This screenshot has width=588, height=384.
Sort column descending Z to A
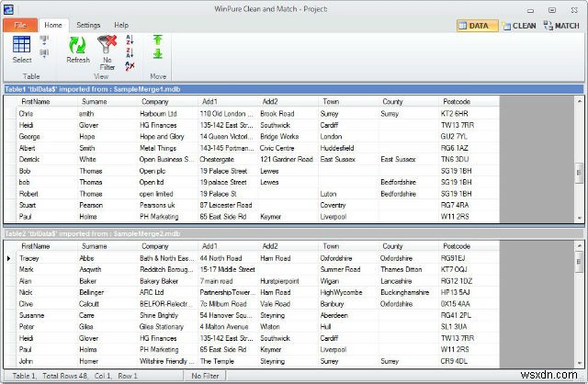(128, 52)
